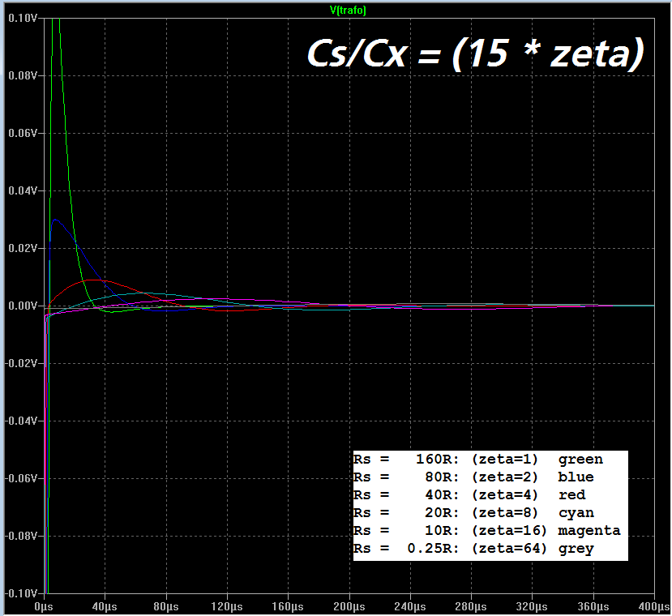Click the 0.10V vertical axis label
Image resolution: width=672 pixels, height=616 pixels.
23,18
